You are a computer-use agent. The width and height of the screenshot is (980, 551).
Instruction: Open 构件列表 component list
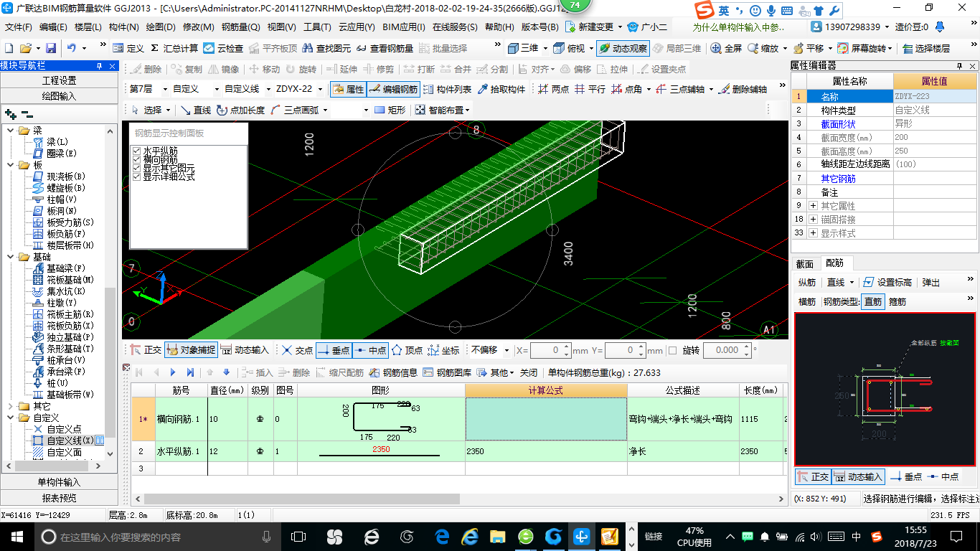(448, 89)
